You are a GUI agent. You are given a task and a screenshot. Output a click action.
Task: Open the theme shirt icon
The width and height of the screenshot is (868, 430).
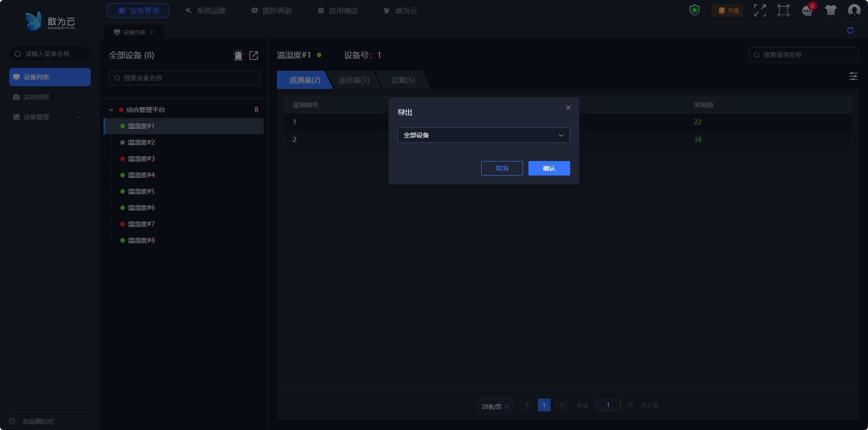point(831,10)
